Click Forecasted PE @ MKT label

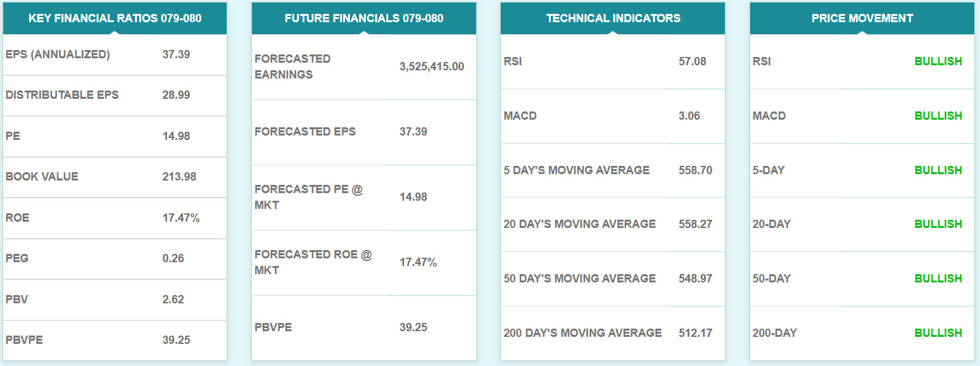point(308,197)
